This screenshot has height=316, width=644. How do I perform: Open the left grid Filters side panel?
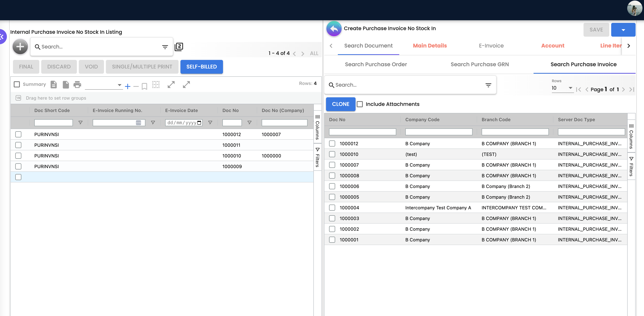click(x=317, y=157)
